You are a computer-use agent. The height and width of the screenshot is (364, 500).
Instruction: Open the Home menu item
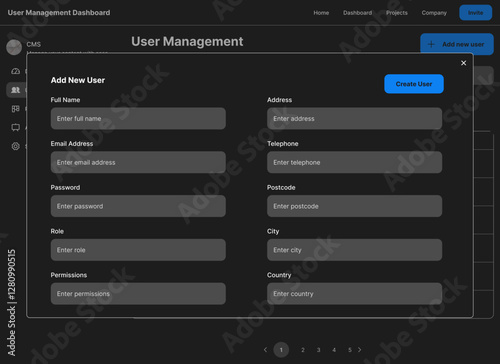pyautogui.click(x=321, y=13)
